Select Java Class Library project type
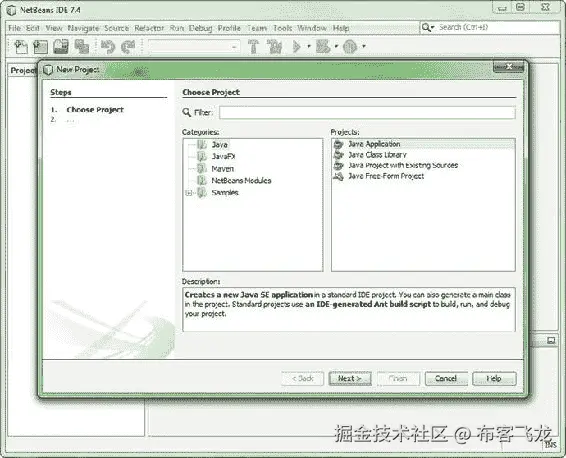The width and height of the screenshot is (566, 458). tap(377, 155)
